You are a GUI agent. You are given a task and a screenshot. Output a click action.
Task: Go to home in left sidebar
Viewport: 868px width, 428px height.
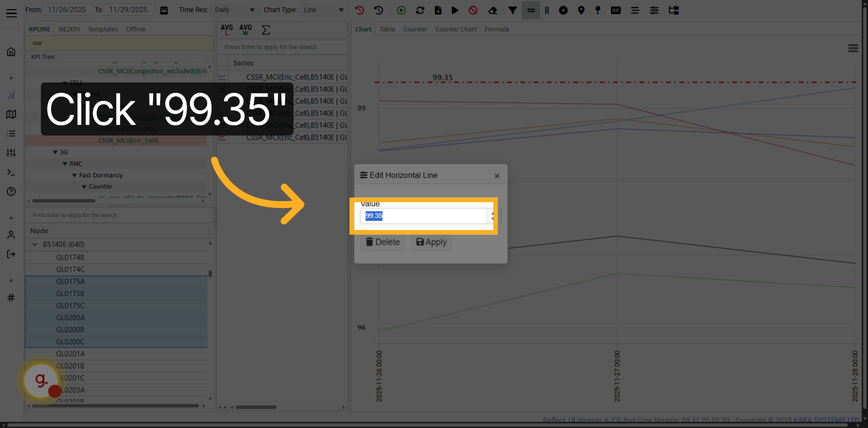(x=11, y=52)
